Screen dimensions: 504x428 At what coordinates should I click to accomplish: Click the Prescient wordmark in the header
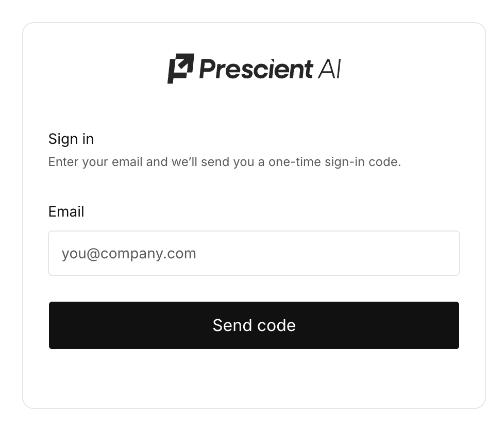(256, 69)
